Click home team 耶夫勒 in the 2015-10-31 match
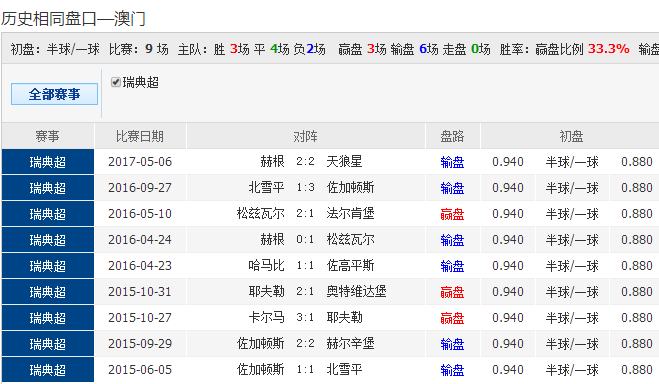659x384 pixels. click(266, 292)
